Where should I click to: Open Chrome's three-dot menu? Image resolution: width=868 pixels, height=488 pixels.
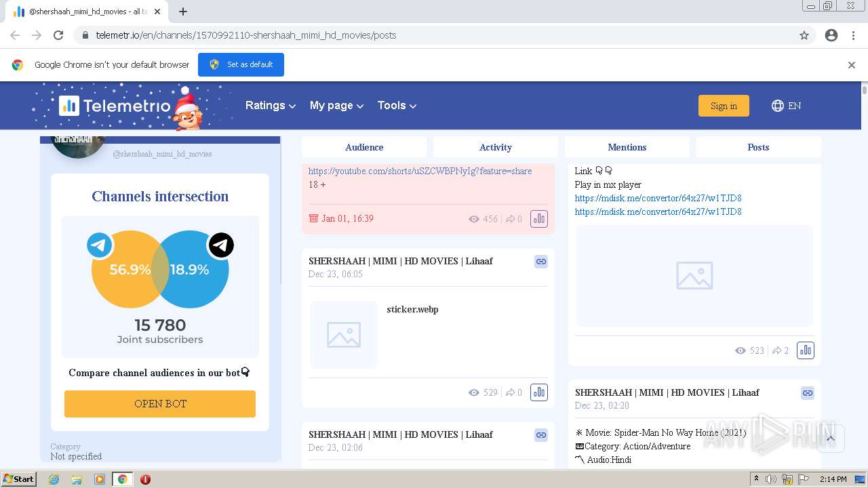coord(853,35)
